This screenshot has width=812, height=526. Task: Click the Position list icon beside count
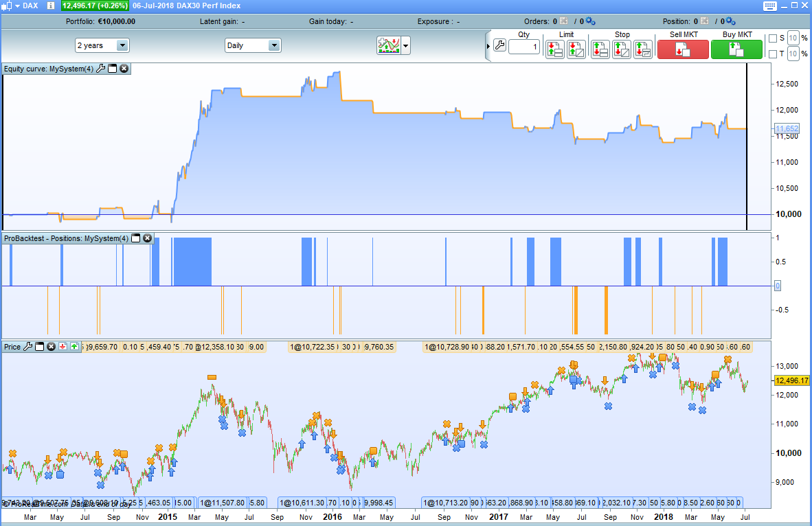(x=704, y=21)
